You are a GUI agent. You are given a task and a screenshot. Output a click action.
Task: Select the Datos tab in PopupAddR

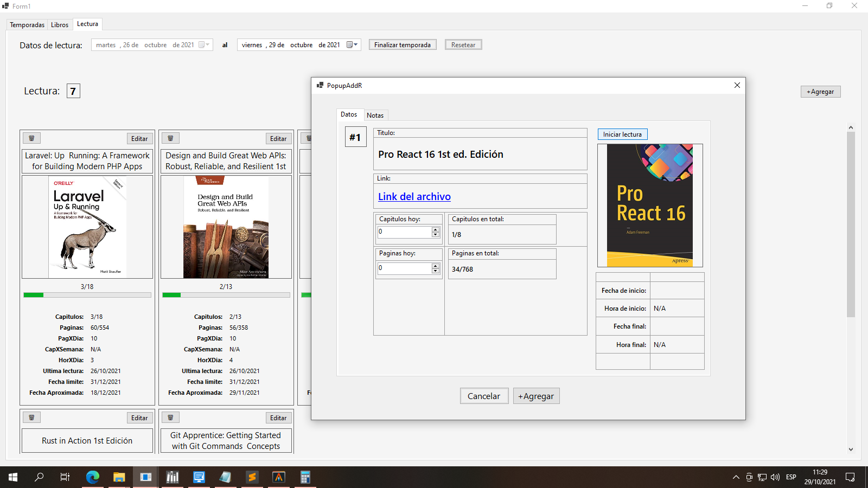[349, 114]
